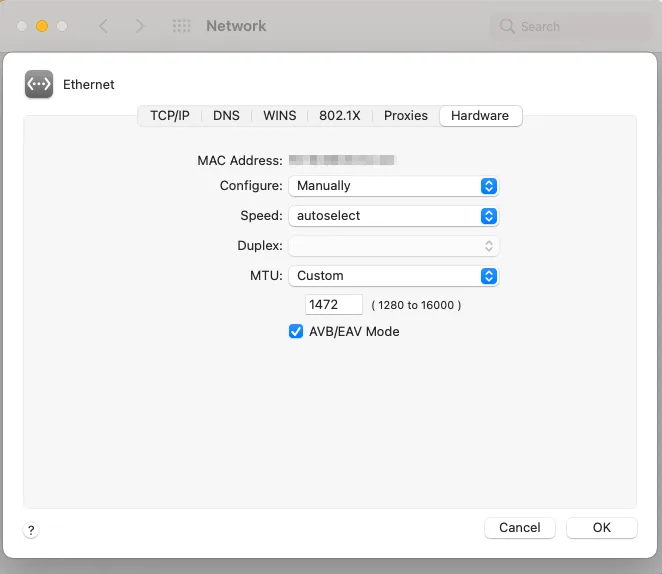The image size is (662, 574).
Task: Expand the Speed autoselect dropdown
Action: pos(393,216)
